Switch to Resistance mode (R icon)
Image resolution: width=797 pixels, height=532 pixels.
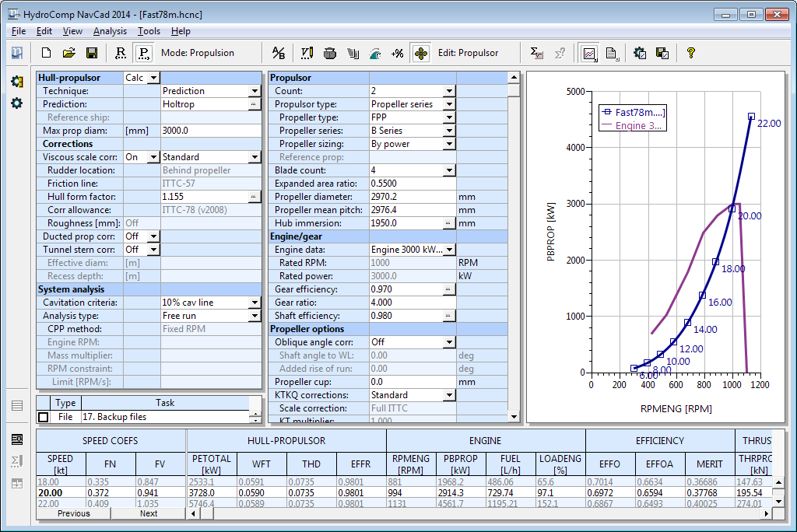tap(121, 53)
